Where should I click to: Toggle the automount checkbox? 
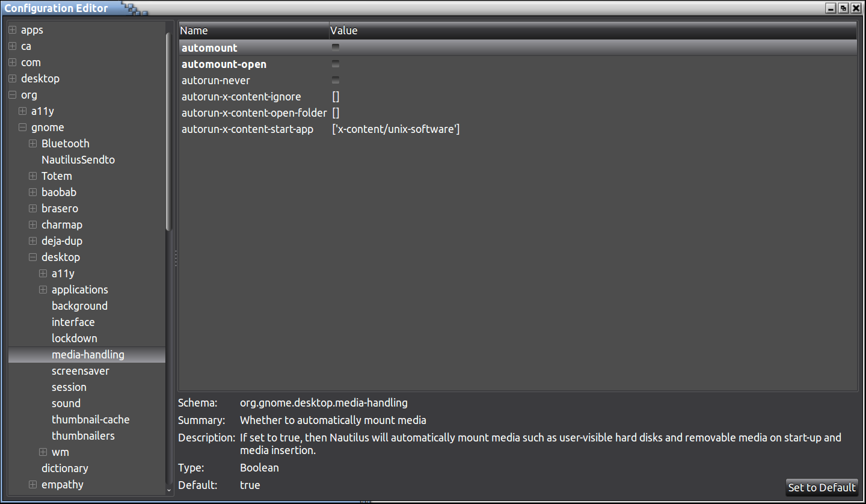click(336, 48)
